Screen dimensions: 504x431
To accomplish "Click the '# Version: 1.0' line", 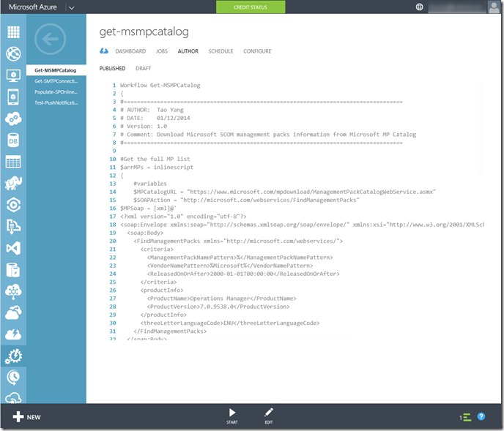I will tap(144, 126).
